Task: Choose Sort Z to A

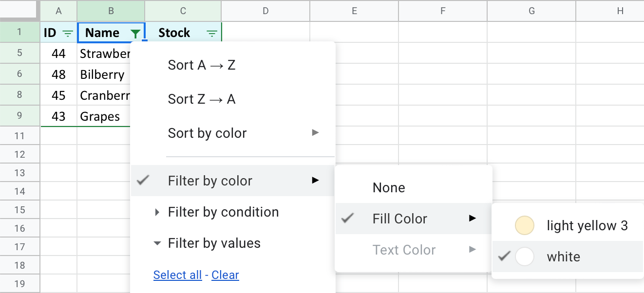Action: [x=201, y=99]
